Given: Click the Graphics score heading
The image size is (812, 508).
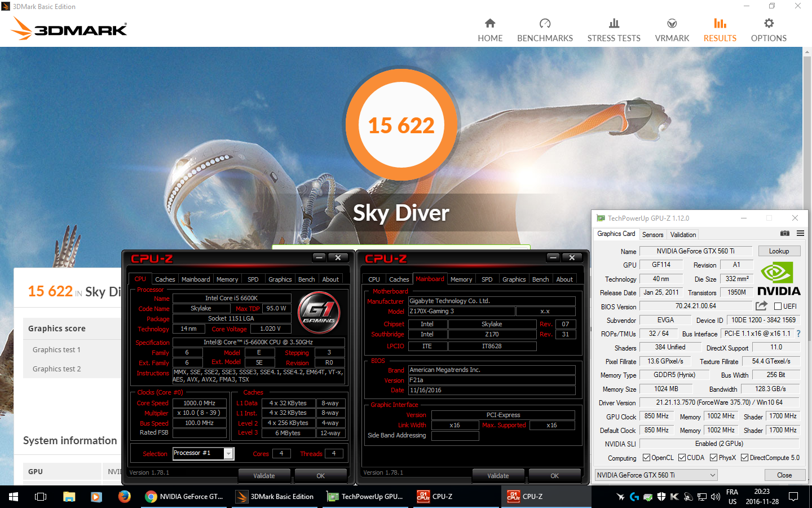Looking at the screenshot, I should [x=56, y=329].
